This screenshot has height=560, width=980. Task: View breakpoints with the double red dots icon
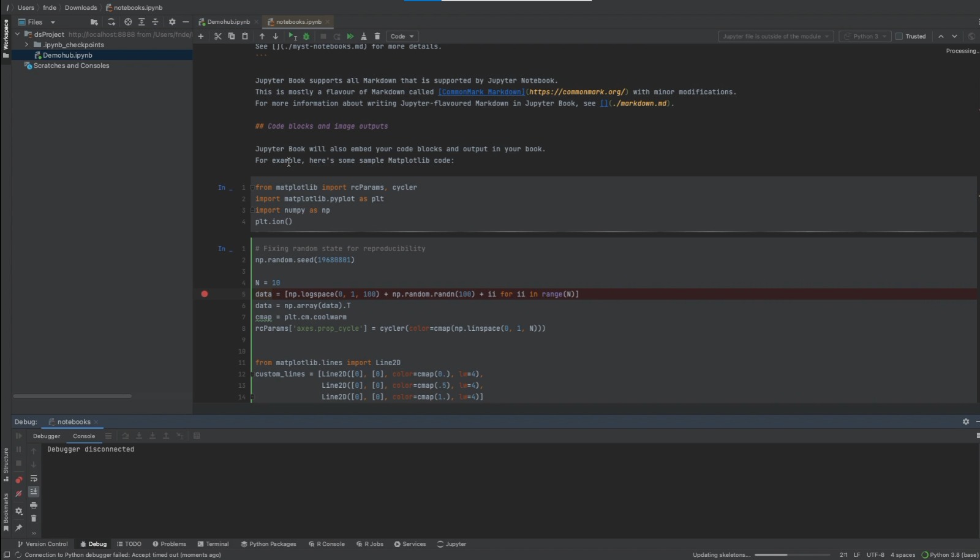(18, 480)
